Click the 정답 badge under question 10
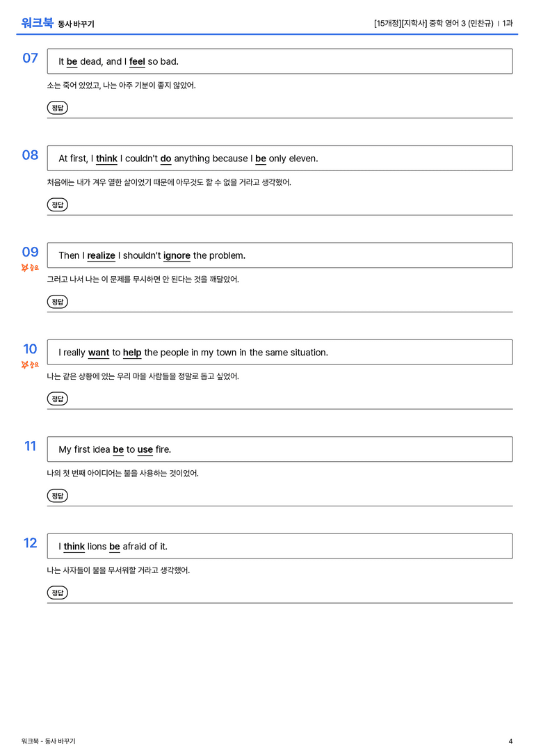 pyautogui.click(x=57, y=399)
